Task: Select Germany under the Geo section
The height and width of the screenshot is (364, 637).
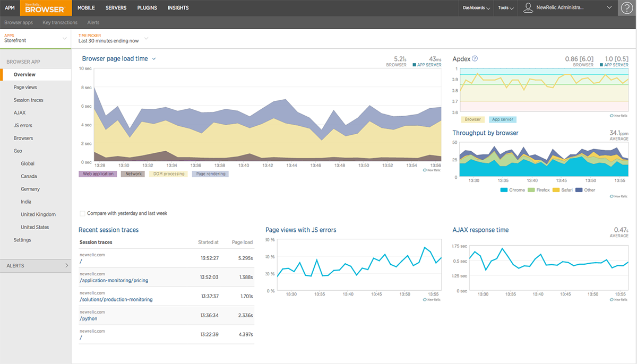Action: click(30, 188)
